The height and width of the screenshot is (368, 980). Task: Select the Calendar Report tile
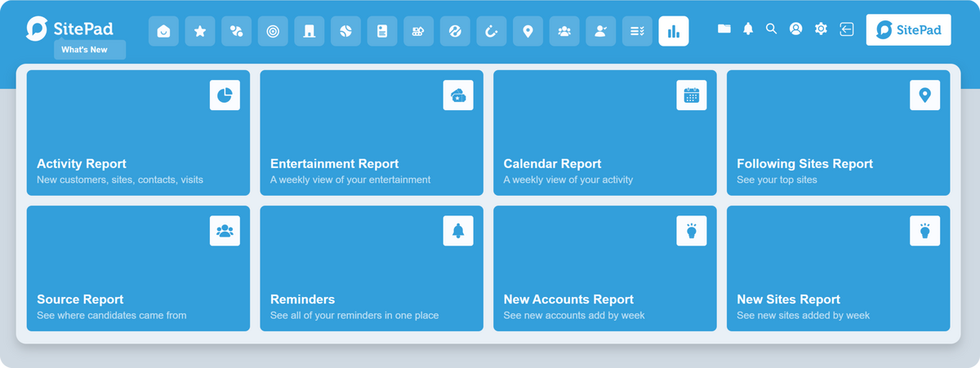point(605,133)
